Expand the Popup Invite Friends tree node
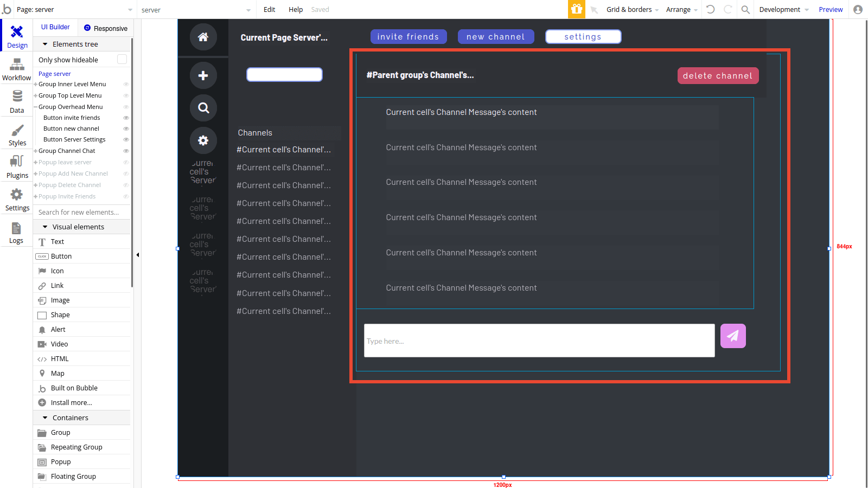Viewport: 868px width, 488px height. [35, 196]
